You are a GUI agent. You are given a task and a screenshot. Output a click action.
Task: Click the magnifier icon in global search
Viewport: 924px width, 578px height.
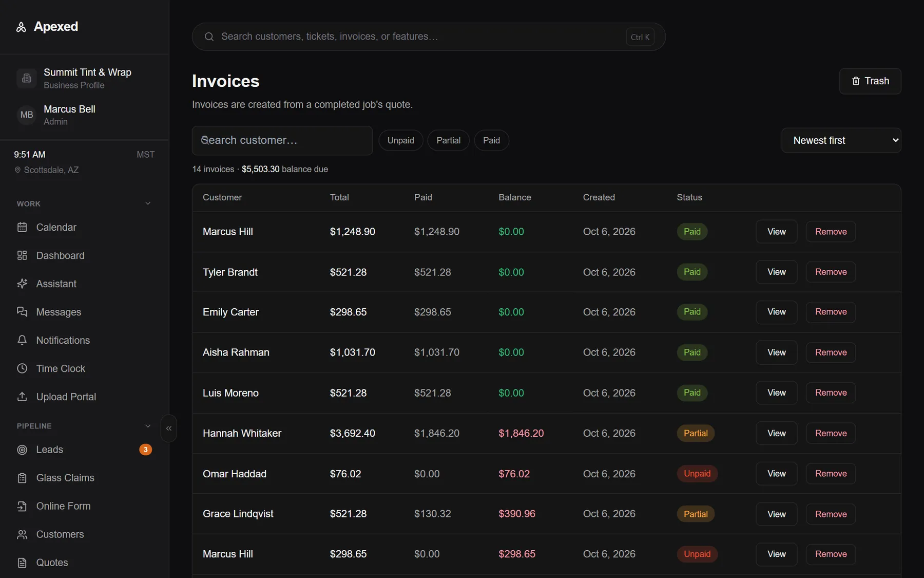209,36
